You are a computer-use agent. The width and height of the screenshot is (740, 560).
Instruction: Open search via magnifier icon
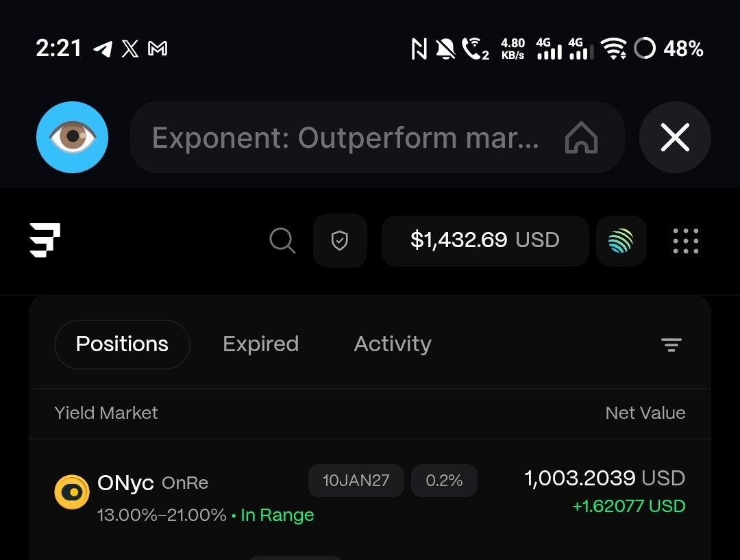point(282,240)
